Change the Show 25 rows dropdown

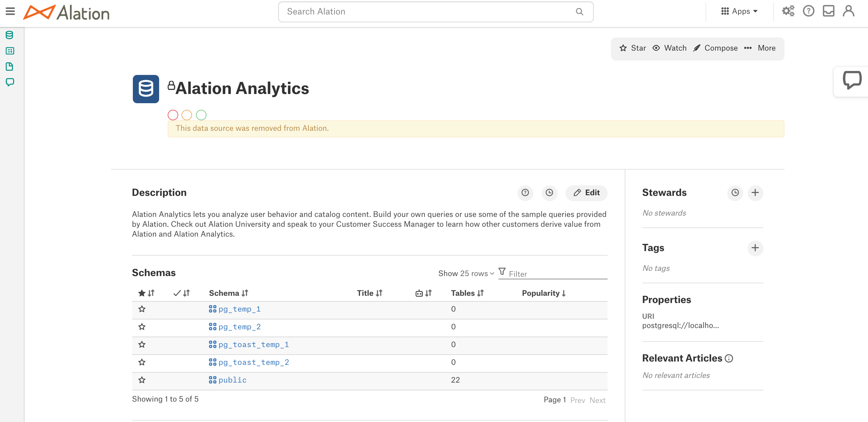466,273
